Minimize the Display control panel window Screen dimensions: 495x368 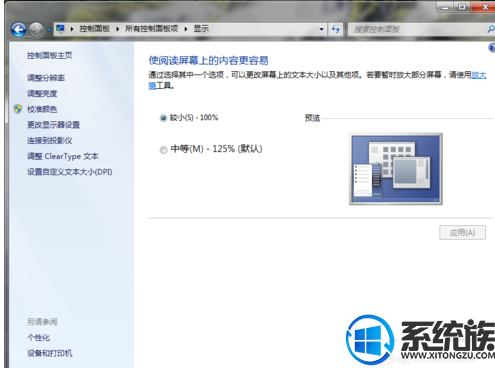445,7
